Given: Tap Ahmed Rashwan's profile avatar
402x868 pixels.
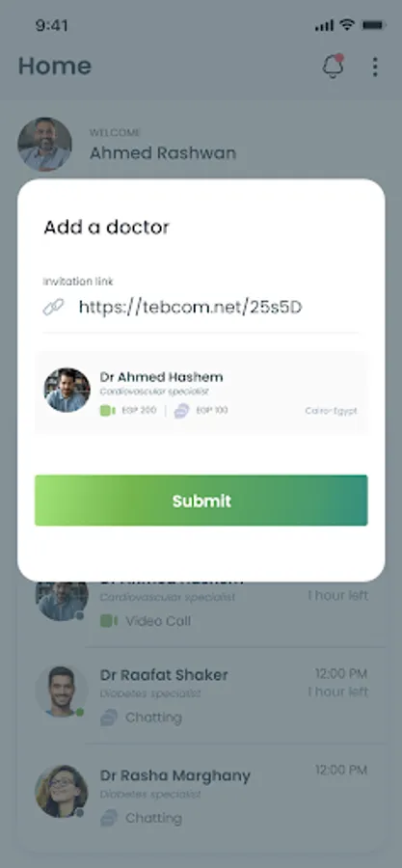Looking at the screenshot, I should (x=44, y=144).
